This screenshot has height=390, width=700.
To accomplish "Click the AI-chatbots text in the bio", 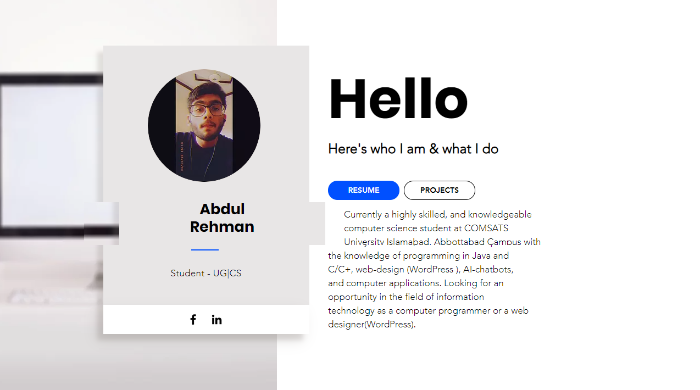I will pyautogui.click(x=488, y=270).
